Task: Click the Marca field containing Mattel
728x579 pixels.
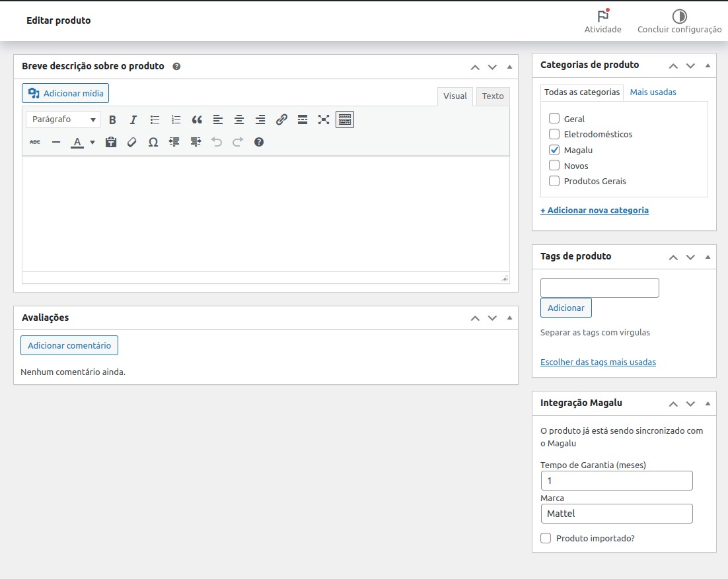Action: [616, 514]
